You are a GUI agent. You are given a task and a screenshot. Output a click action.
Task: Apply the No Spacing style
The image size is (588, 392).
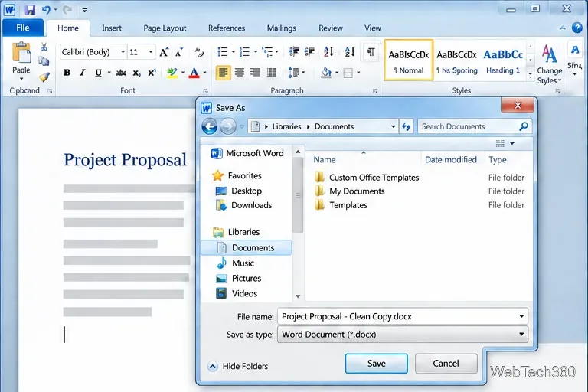(457, 60)
